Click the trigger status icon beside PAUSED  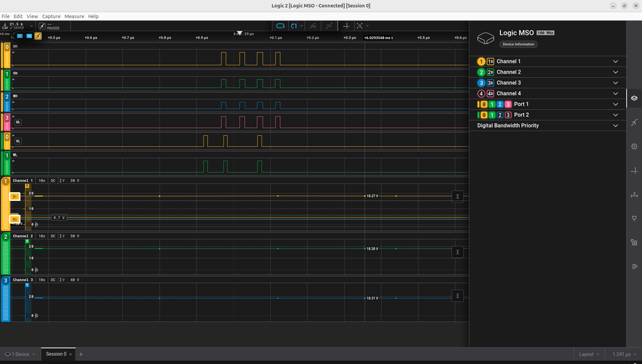(42, 26)
